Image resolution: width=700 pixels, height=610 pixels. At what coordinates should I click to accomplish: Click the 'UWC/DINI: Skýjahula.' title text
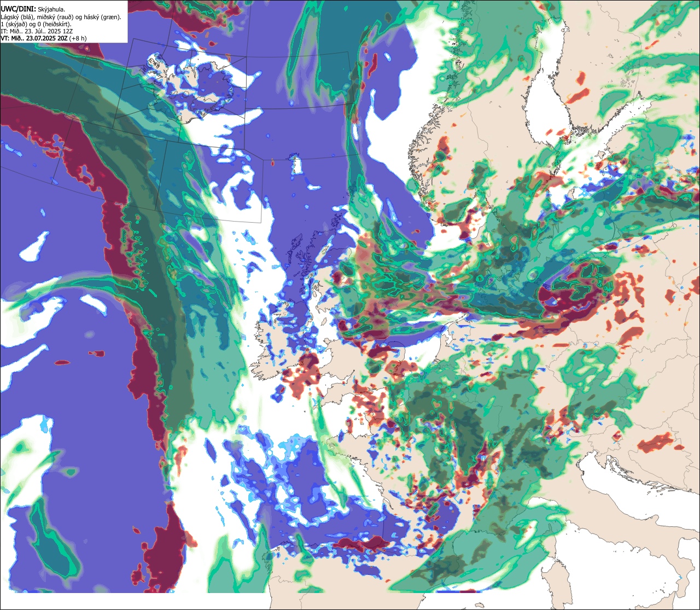(x=33, y=9)
